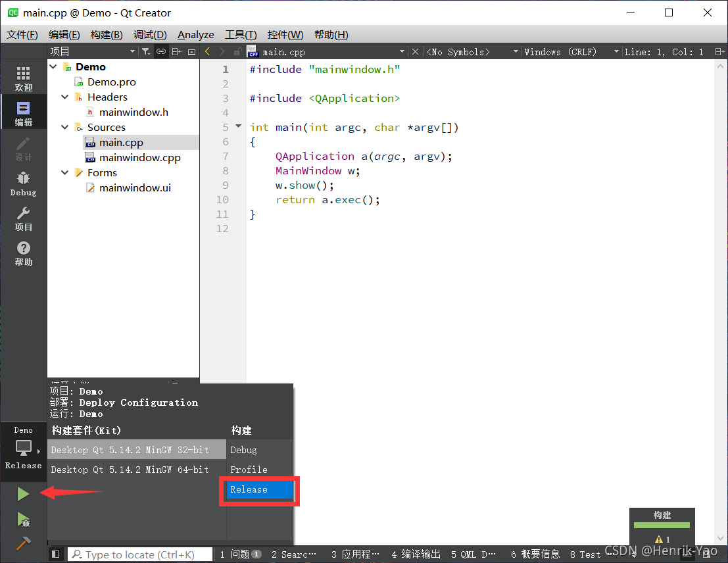This screenshot has width=728, height=563.
Task: Open mainwindow.h in the project tree
Action: click(x=133, y=112)
